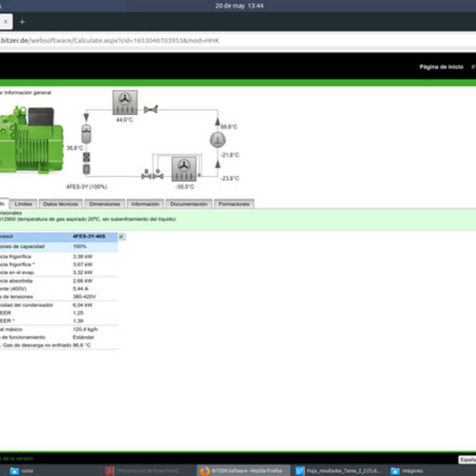Select the Formaciones tab
The width and height of the screenshot is (476, 476).
tap(234, 204)
